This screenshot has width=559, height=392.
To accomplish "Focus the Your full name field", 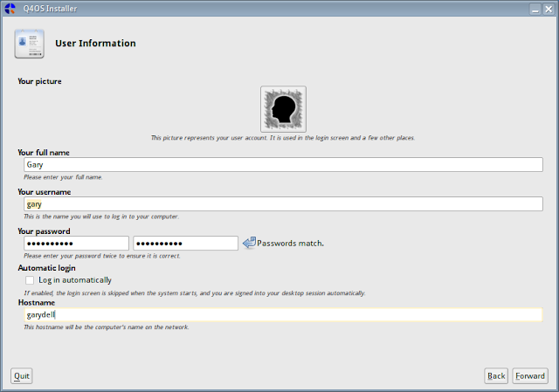I will tap(283, 165).
